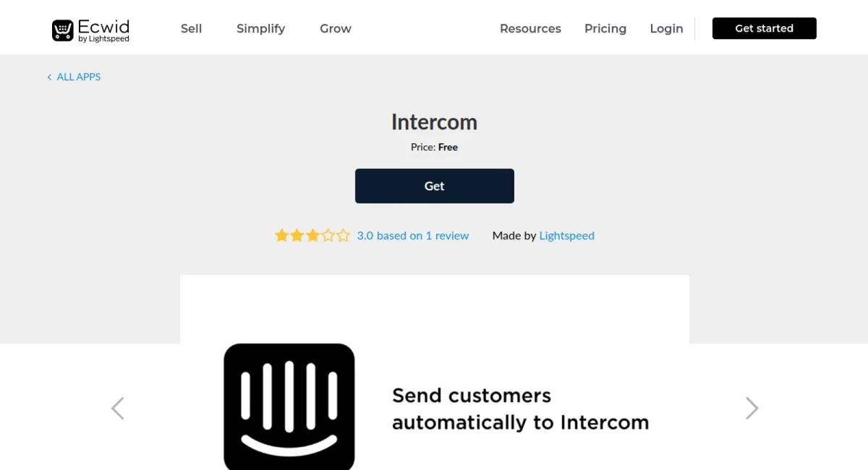Click the Get button to install Intercom
Screen dimensions: 868x470
pyautogui.click(x=434, y=186)
